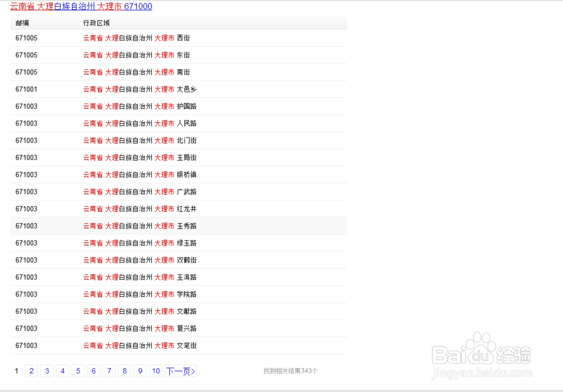
Task: Click the 邮编 column header
Action: [x=23, y=23]
